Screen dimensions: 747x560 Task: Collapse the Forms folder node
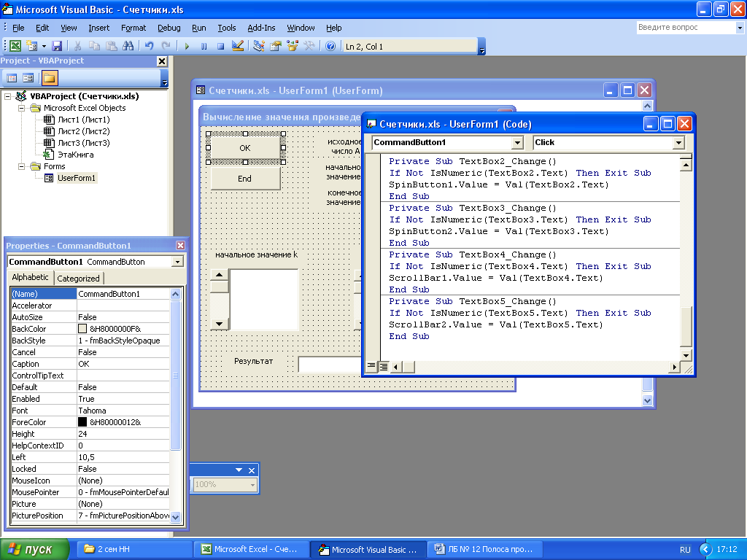click(x=21, y=167)
